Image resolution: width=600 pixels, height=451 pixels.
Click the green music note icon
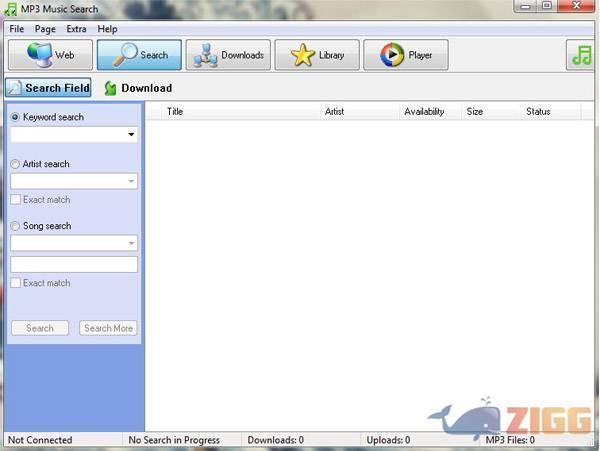582,55
